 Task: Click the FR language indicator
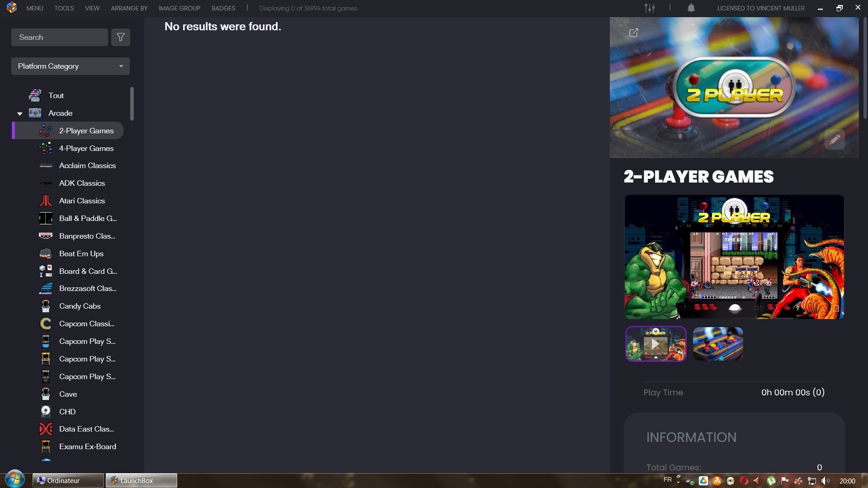(667, 480)
